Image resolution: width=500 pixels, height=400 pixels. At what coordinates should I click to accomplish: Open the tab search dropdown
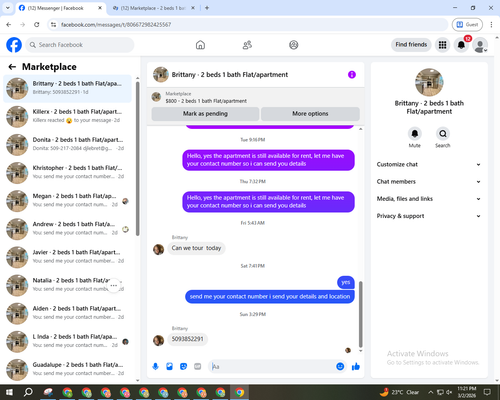pos(8,8)
